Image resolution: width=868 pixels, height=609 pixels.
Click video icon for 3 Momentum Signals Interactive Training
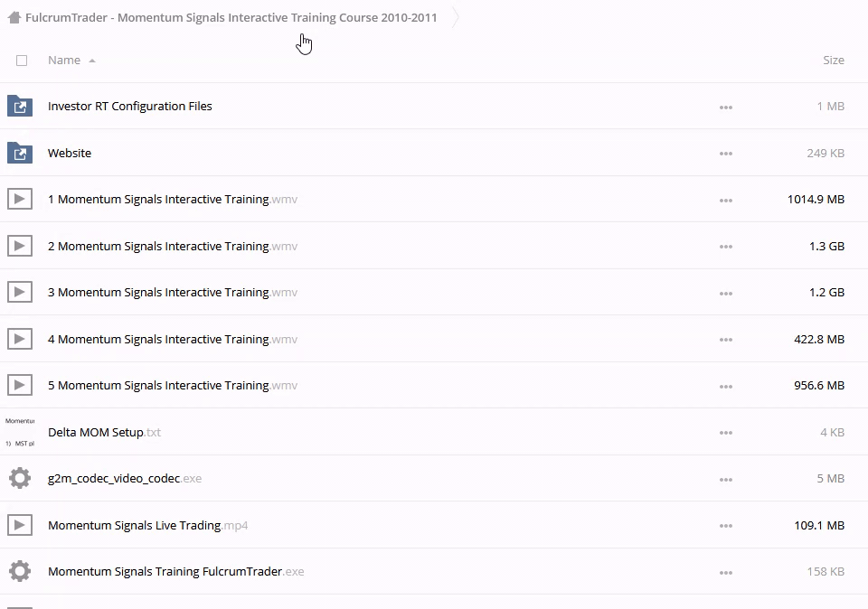click(x=20, y=293)
